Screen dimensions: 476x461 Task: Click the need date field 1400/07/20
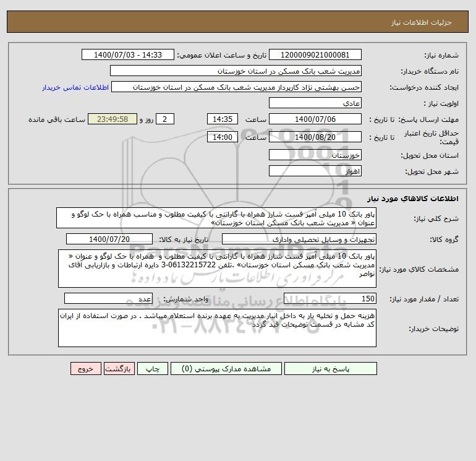point(109,239)
